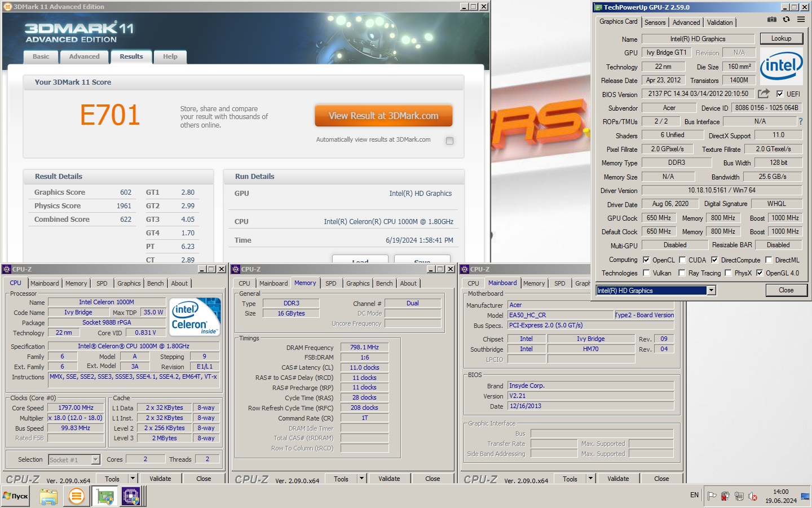Open the Socket #1 selection dropdown
Screen dimensions: 812x508
[74, 459]
